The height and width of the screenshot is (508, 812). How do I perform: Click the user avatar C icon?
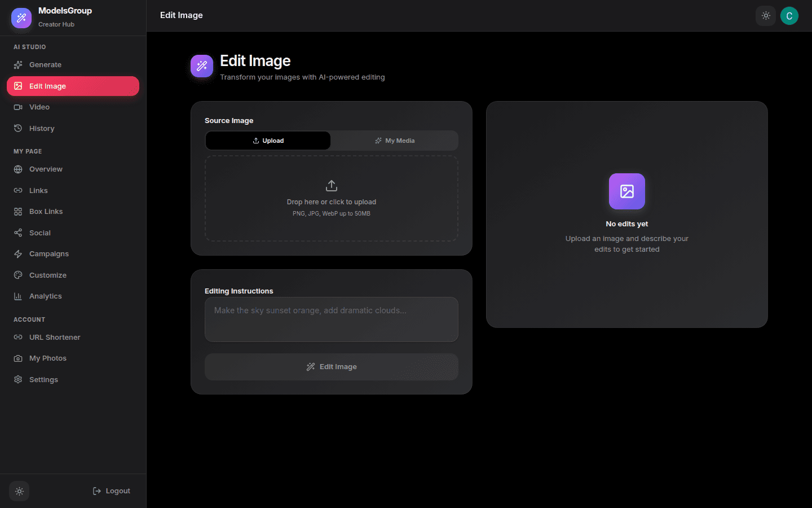coord(789,16)
